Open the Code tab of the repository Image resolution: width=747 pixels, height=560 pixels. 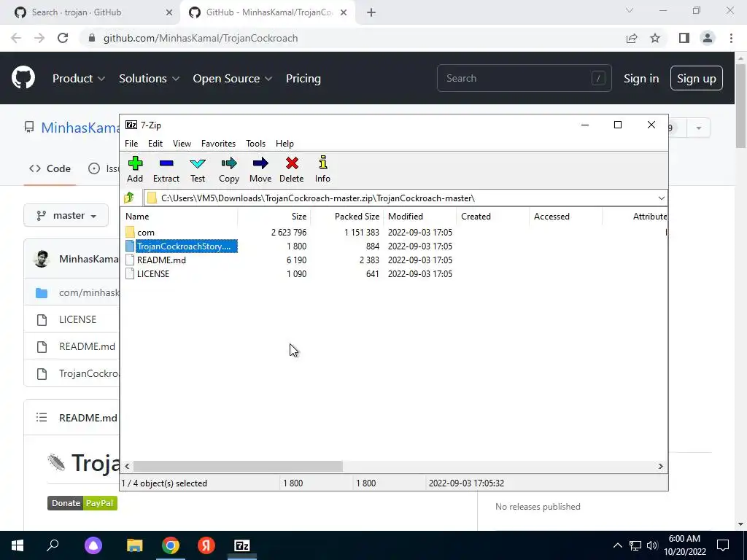50,168
